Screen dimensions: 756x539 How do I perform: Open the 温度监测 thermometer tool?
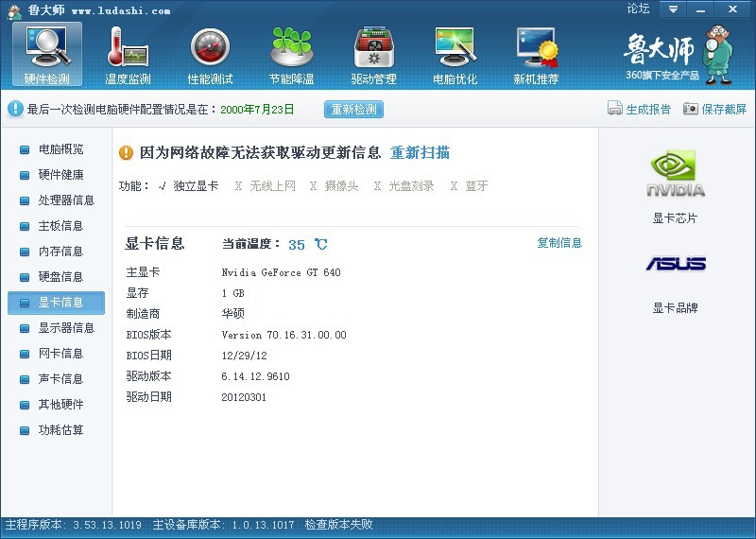click(128, 55)
